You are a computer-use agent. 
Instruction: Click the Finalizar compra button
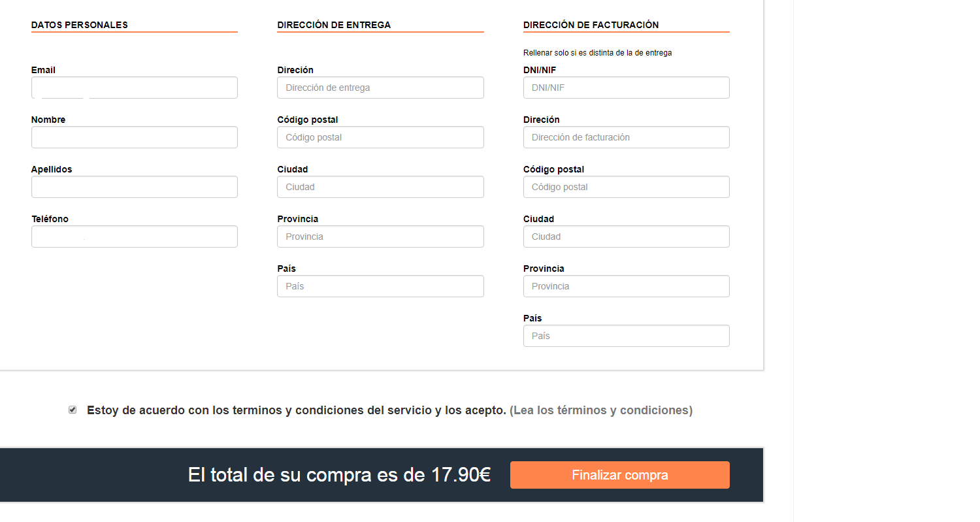(619, 475)
